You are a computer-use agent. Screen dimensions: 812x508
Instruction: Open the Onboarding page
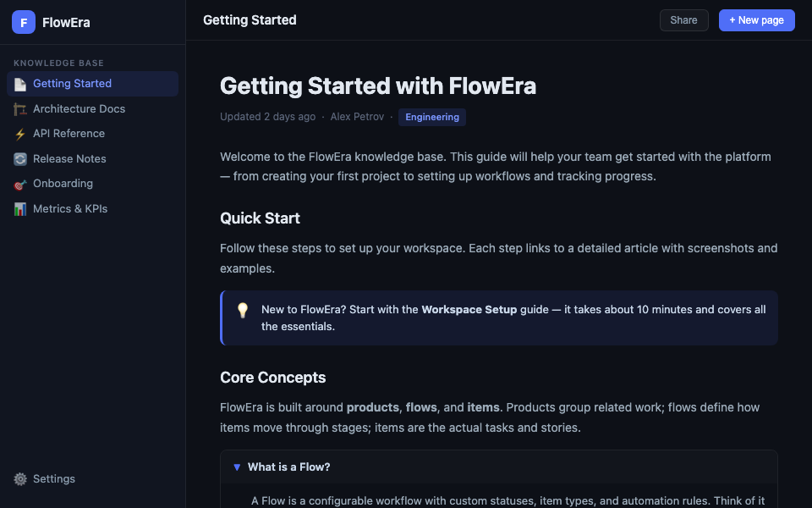click(x=63, y=184)
